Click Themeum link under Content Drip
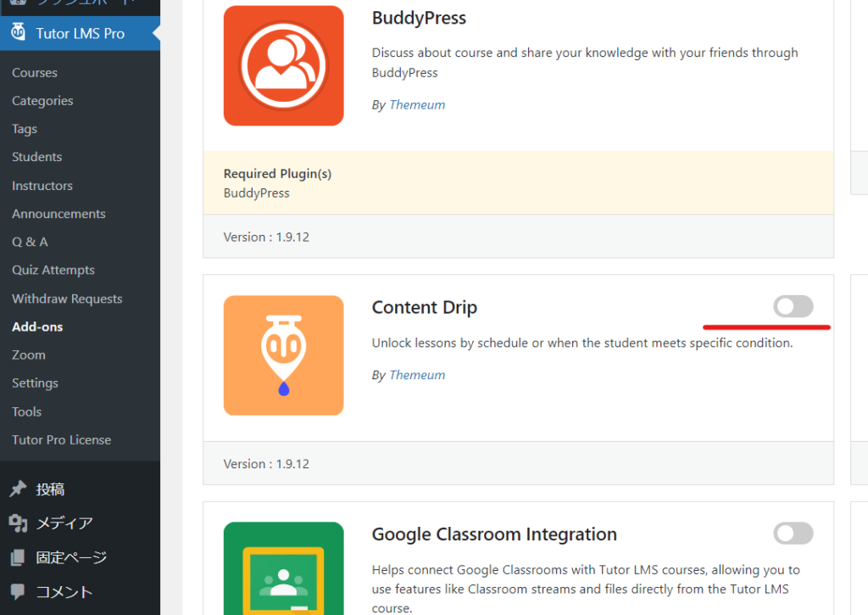Viewport: 868px width, 615px height. [416, 375]
